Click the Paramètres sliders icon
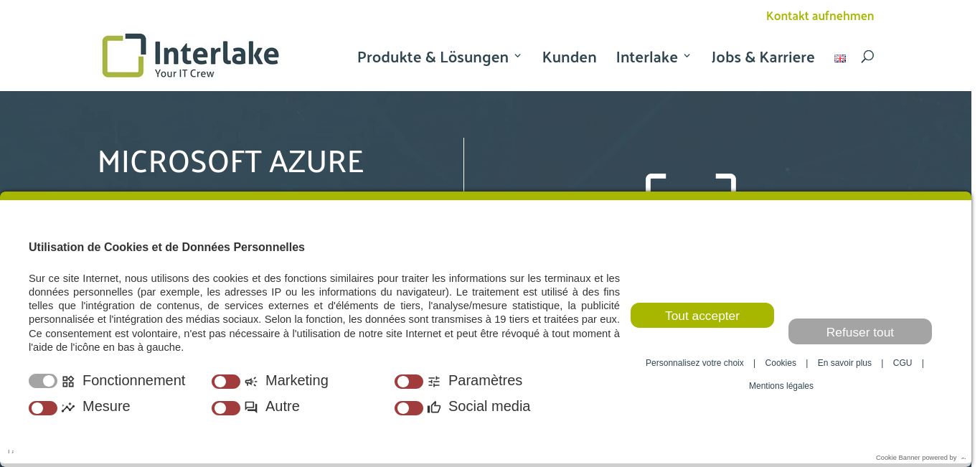Screen dimensions: 980x467 (434, 382)
